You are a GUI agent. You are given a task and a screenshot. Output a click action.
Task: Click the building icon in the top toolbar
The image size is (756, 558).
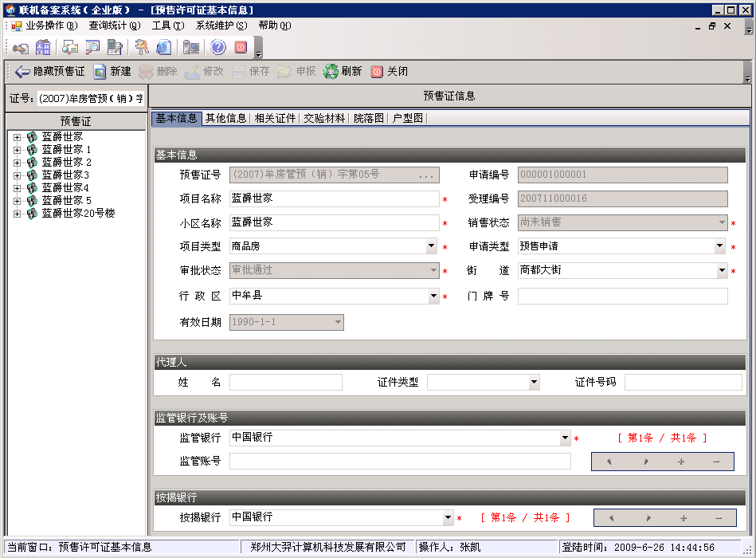point(44,48)
